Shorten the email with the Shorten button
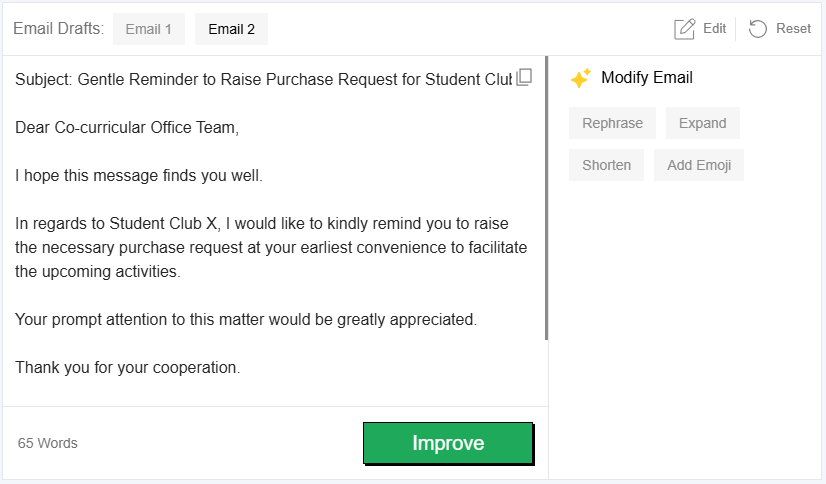 (606, 165)
